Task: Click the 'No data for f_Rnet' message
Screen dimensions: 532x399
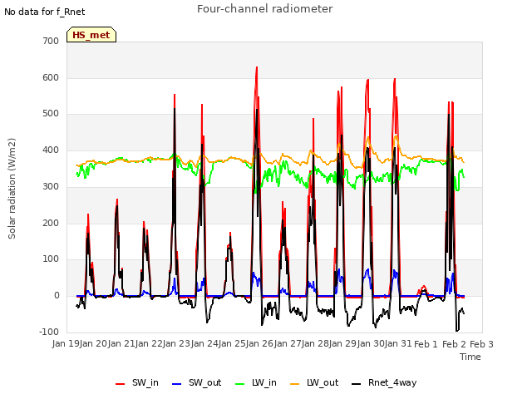Action: click(x=44, y=12)
